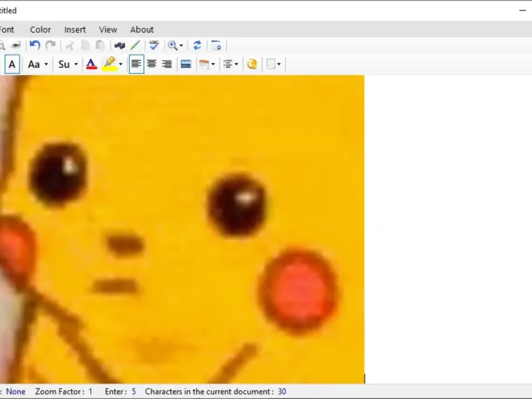Click the green pen icon
The width and height of the screenshot is (532, 399).
[x=135, y=45]
